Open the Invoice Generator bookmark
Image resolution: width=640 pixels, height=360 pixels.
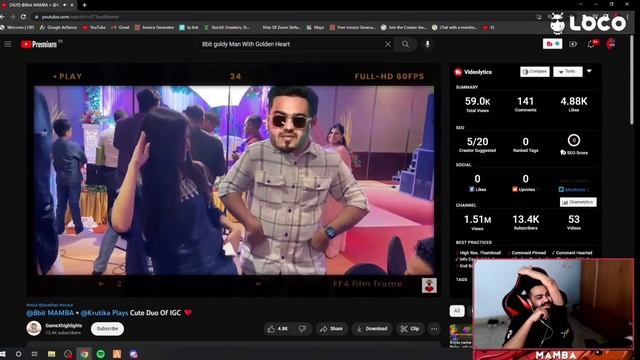pyautogui.click(x=154, y=27)
